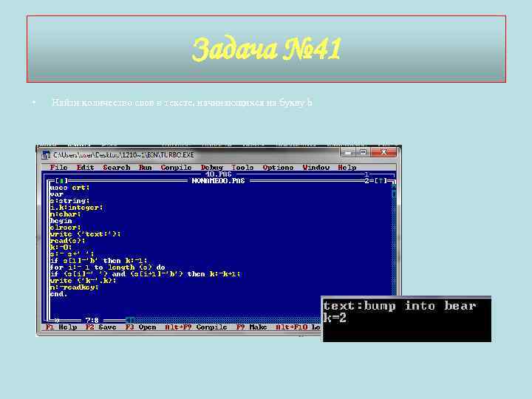The height and width of the screenshot is (399, 532).
Task: Click the editor zoom arrow box [↑]
Action: tap(381, 181)
